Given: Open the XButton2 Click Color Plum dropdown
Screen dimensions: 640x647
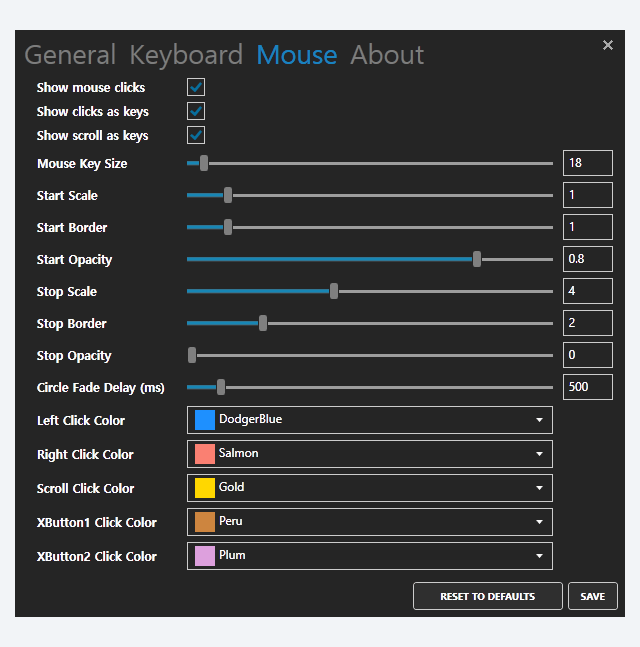Looking at the screenshot, I should pyautogui.click(x=370, y=556).
